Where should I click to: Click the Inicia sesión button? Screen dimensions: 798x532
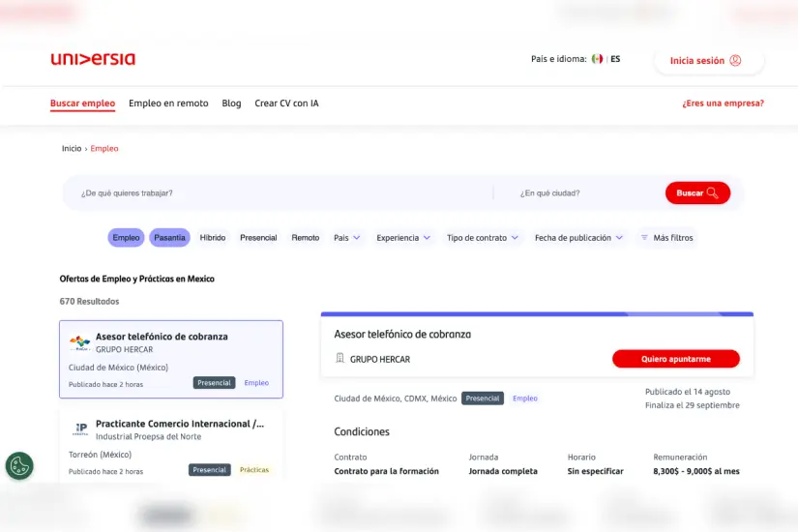point(709,61)
